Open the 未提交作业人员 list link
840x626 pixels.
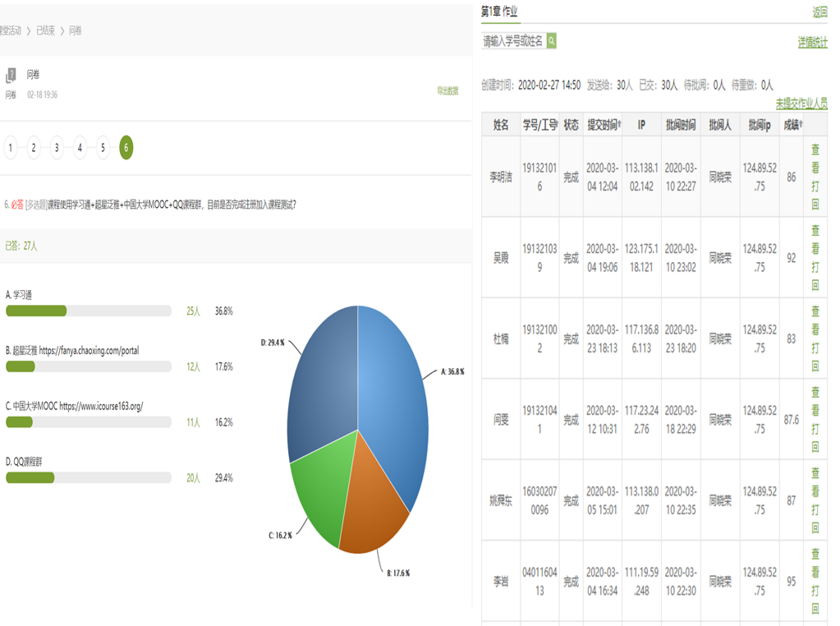tap(801, 104)
